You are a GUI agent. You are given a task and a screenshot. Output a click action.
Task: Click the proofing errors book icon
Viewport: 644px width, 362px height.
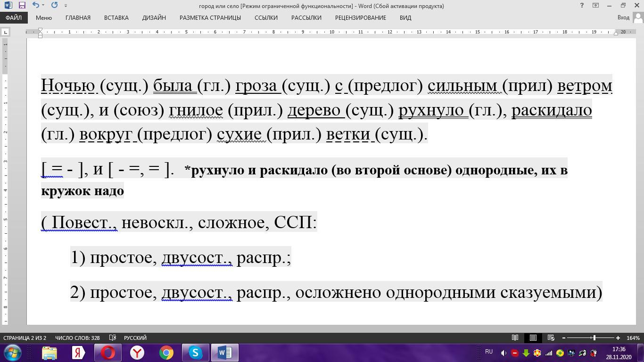coord(113,338)
